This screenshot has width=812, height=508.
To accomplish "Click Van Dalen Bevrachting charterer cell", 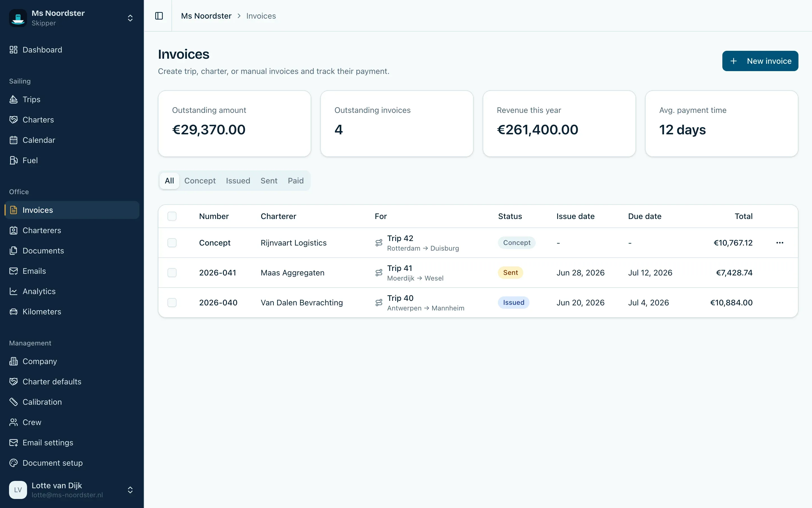I will 302,303.
